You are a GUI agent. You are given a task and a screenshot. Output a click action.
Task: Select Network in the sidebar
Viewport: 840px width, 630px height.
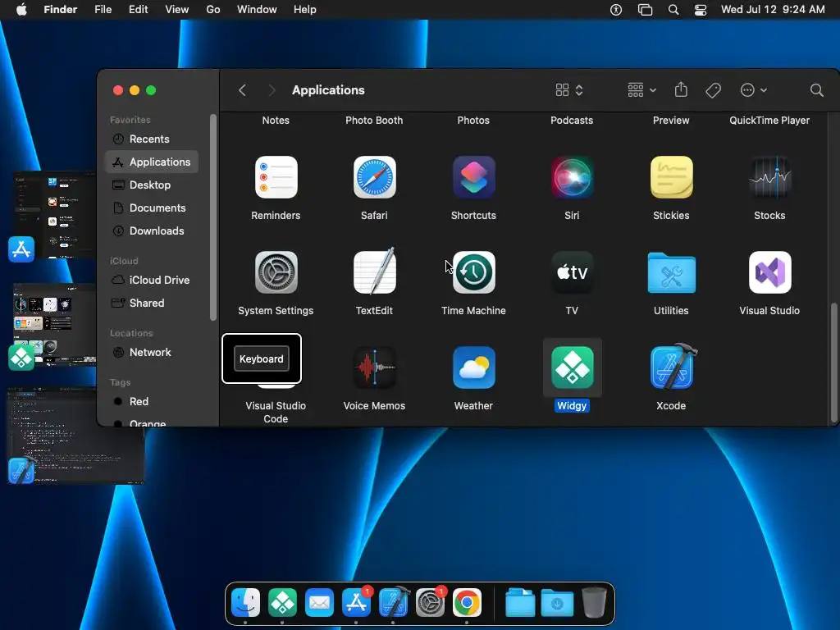tap(152, 353)
